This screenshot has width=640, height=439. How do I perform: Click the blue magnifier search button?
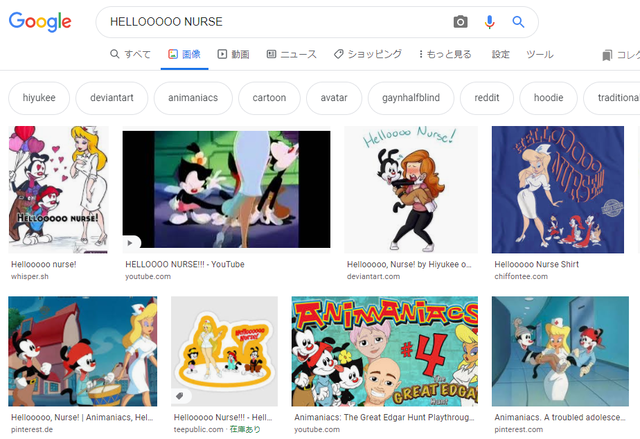pyautogui.click(x=518, y=22)
